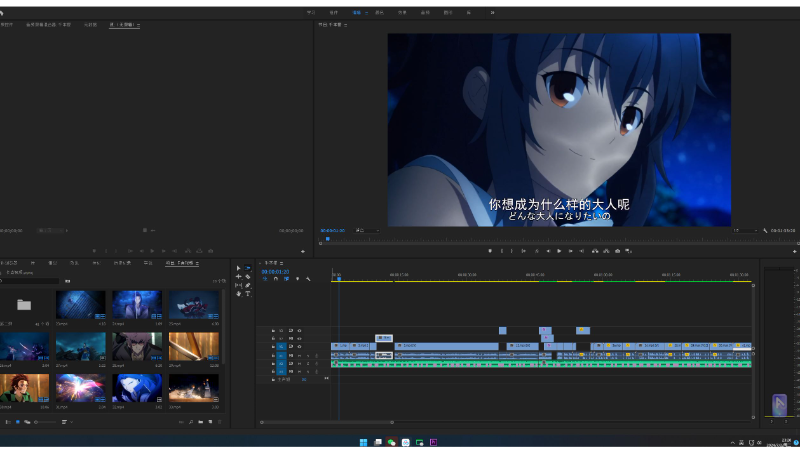Image resolution: width=800 pixels, height=453 pixels.
Task: Open the bin folder thumbnail
Action: 24,305
